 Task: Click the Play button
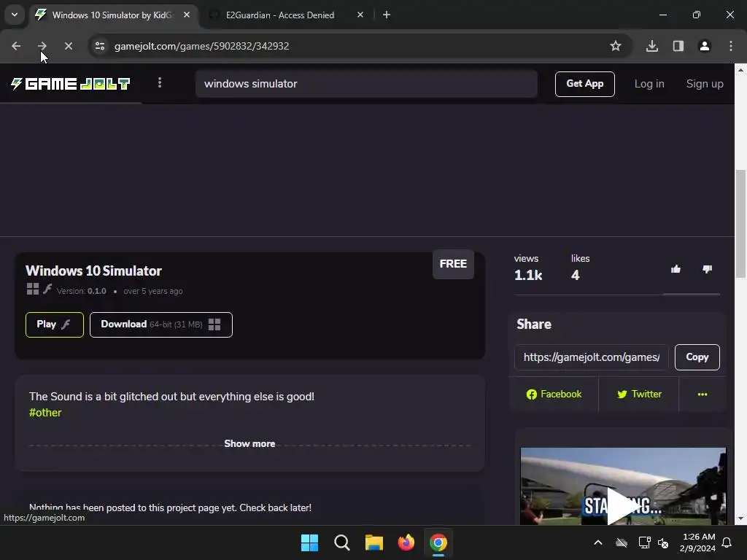click(x=54, y=324)
